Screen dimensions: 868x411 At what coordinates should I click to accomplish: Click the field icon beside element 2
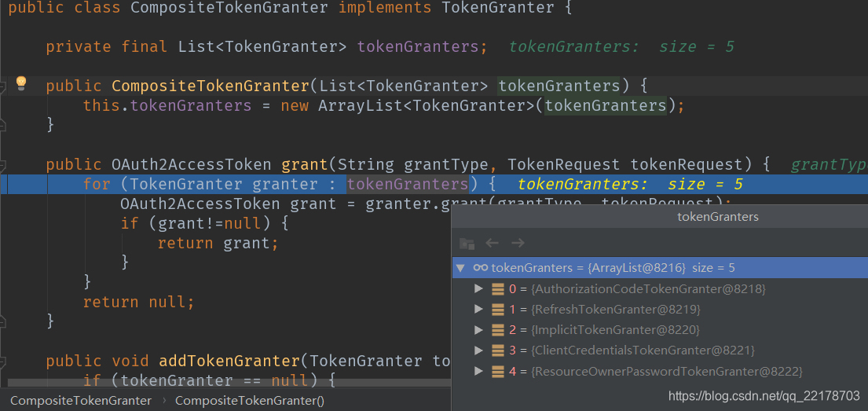[498, 330]
